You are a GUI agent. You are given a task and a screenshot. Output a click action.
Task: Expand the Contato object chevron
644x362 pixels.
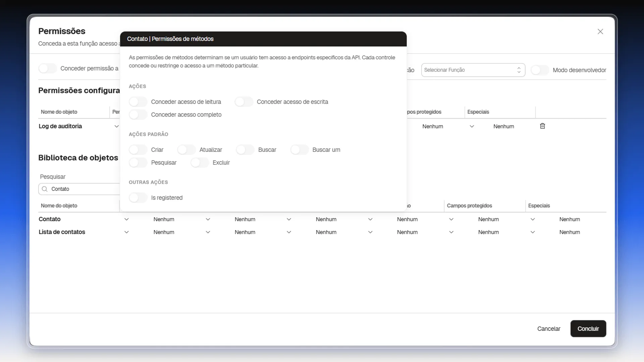(126, 219)
